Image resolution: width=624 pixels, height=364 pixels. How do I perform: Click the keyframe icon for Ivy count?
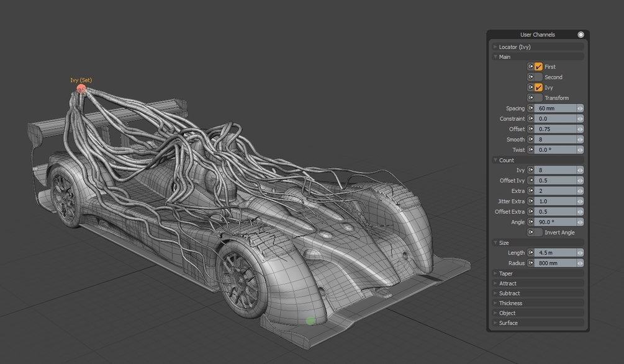(x=530, y=170)
